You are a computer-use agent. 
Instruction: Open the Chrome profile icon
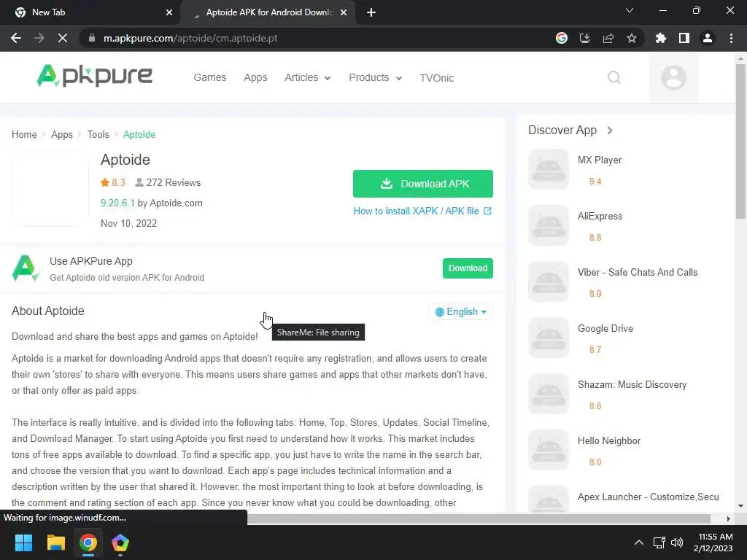[x=708, y=38]
